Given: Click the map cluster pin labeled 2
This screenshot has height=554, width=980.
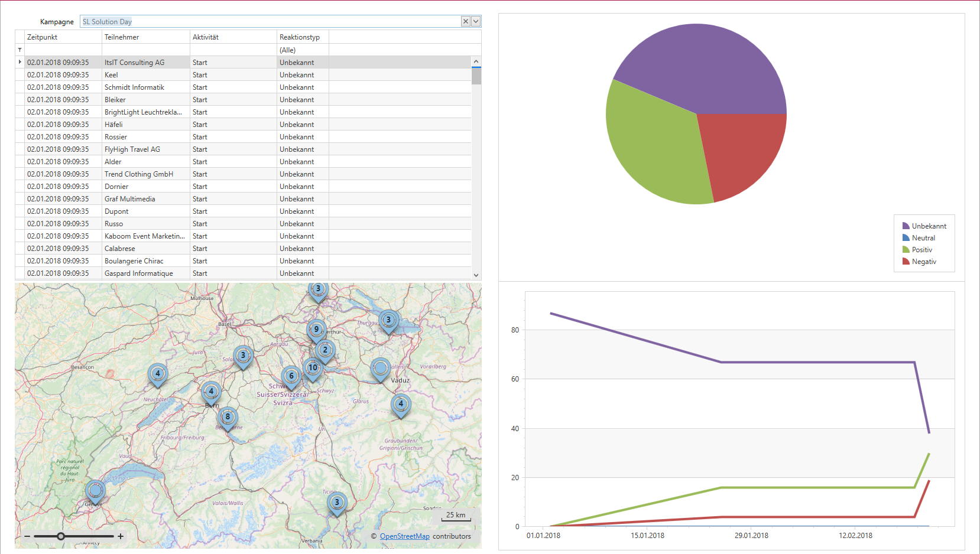Looking at the screenshot, I should point(325,351).
